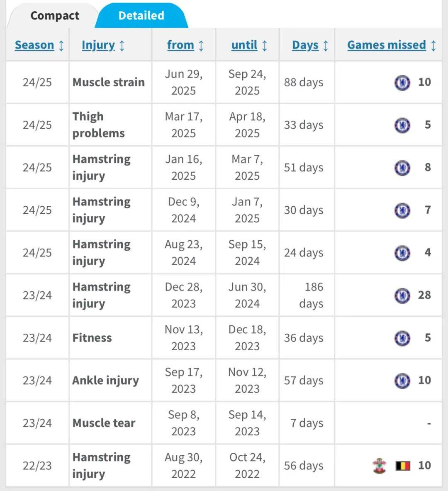448x491 pixels.
Task: Click the Muscle tear injury cell
Action: click(x=104, y=423)
